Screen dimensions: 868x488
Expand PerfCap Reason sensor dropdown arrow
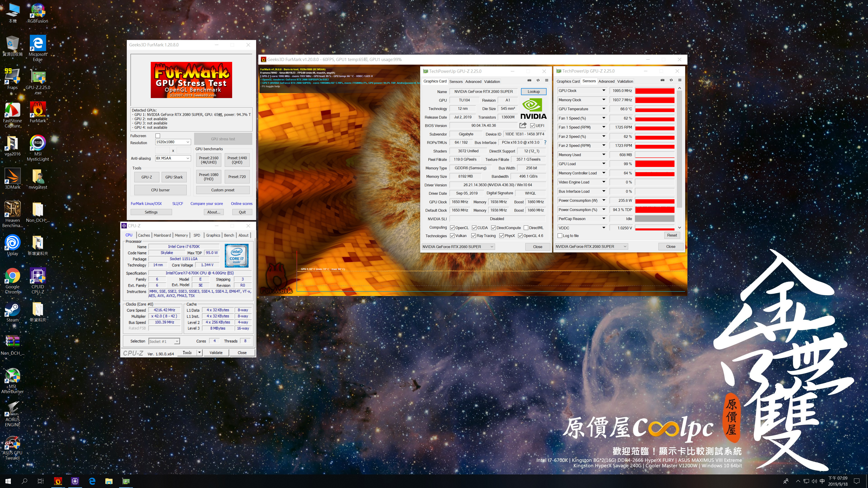[604, 218]
